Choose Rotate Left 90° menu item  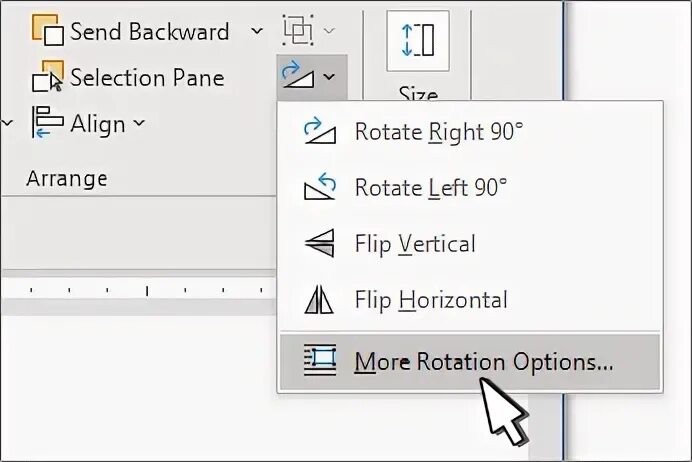click(430, 188)
